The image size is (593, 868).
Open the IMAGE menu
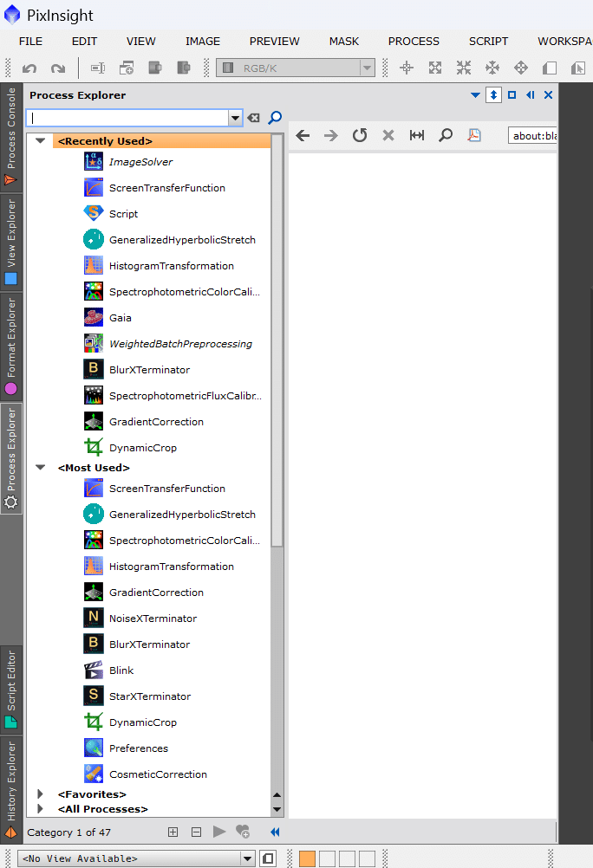point(203,42)
